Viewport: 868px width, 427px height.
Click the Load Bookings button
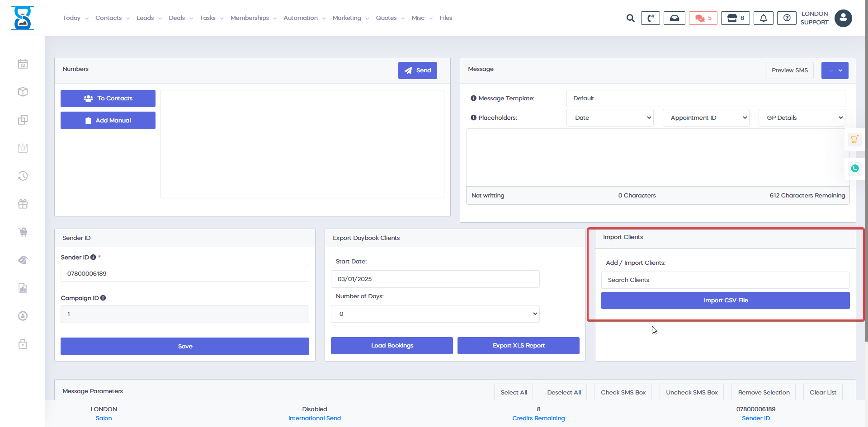(392, 346)
